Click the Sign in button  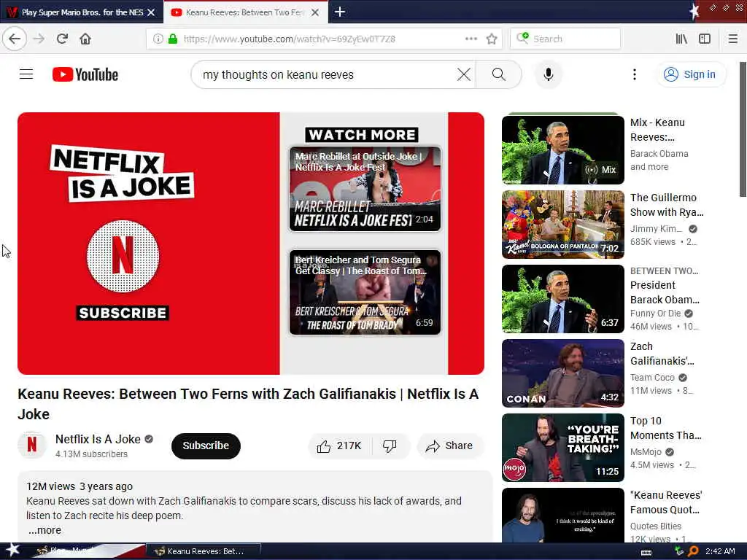click(692, 74)
